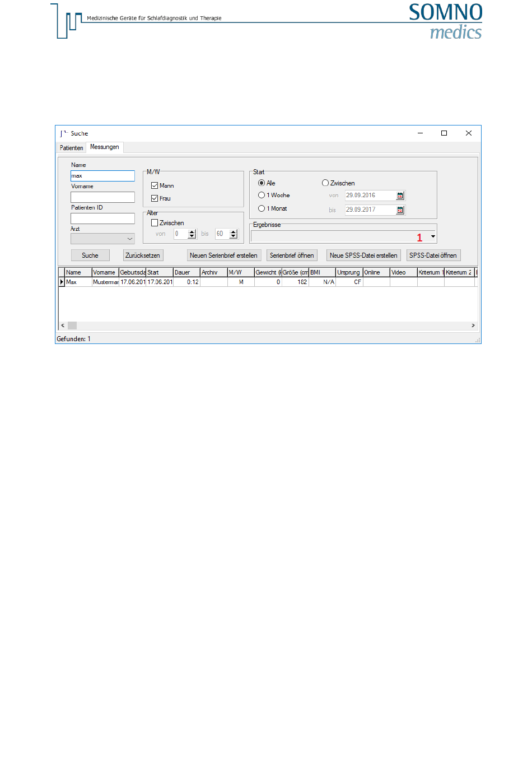Sort by the Vorname column header
This screenshot has height=767, width=532.
[x=105, y=272]
